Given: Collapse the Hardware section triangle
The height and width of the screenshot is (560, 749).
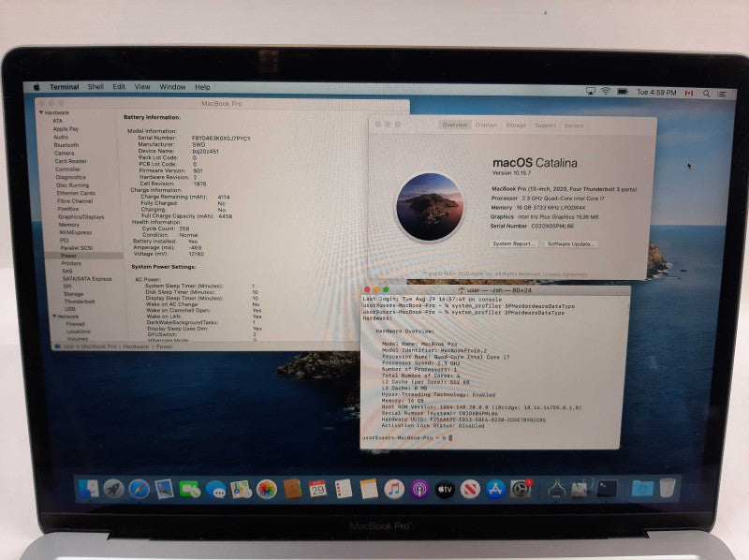Looking at the screenshot, I should 41,112.
